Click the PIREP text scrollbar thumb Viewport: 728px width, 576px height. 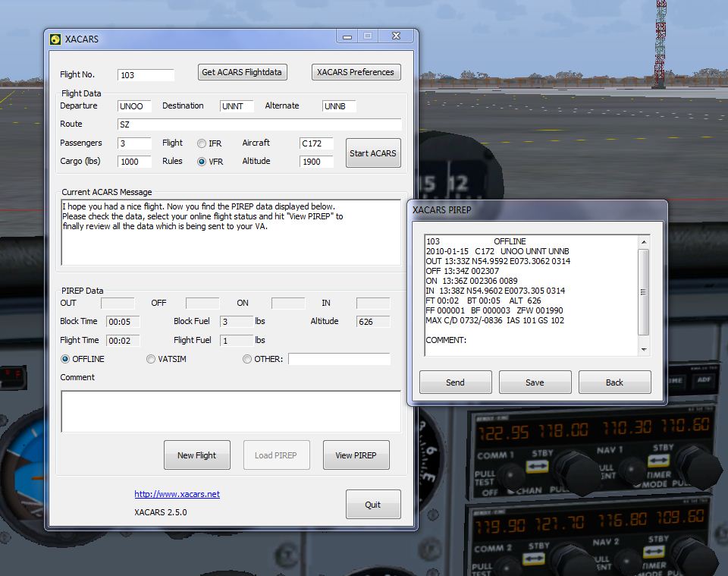pos(644,292)
